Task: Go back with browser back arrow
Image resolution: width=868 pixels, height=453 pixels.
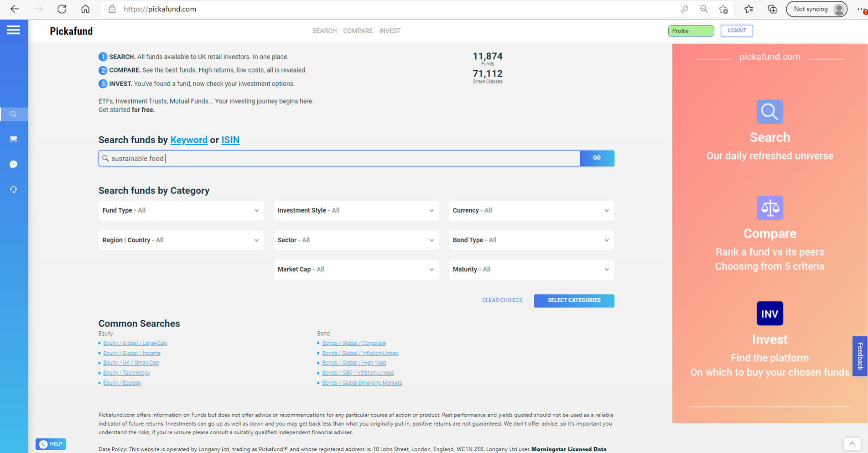Action: tap(15, 9)
